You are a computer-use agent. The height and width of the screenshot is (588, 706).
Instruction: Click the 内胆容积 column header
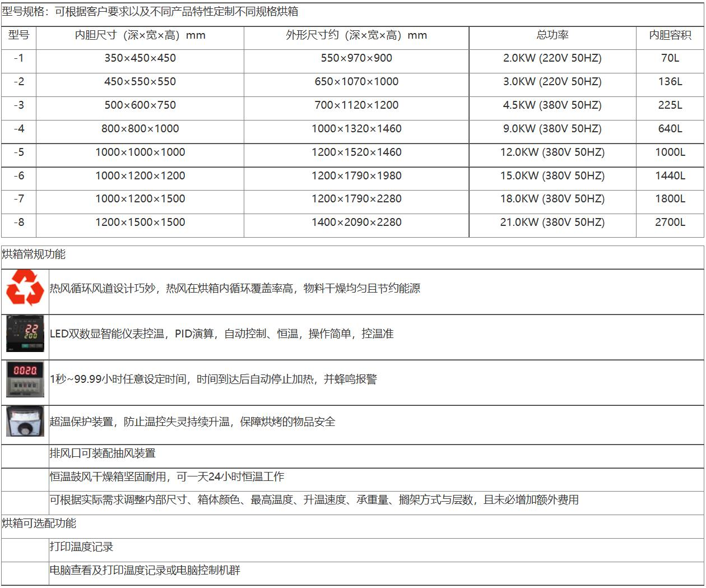click(670, 35)
